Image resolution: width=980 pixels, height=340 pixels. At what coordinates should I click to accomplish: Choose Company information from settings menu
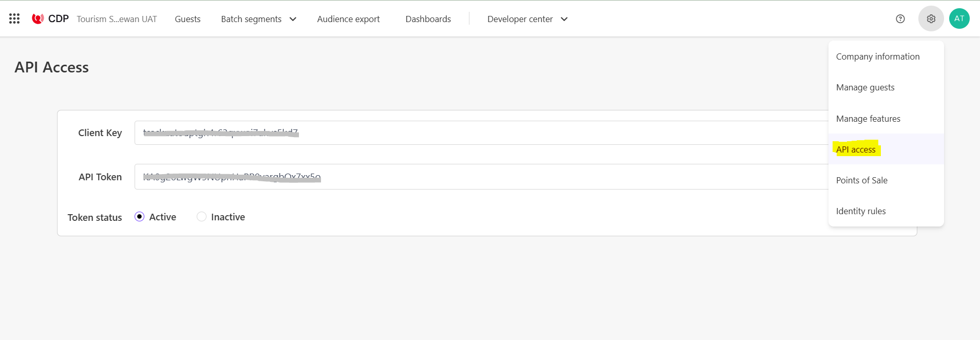coord(886,56)
